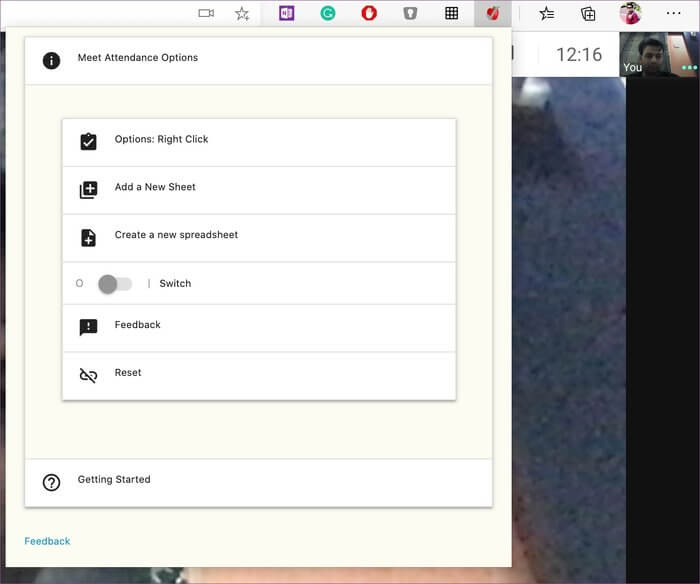Open the grid view extension icon
The width and height of the screenshot is (700, 584).
click(x=452, y=14)
